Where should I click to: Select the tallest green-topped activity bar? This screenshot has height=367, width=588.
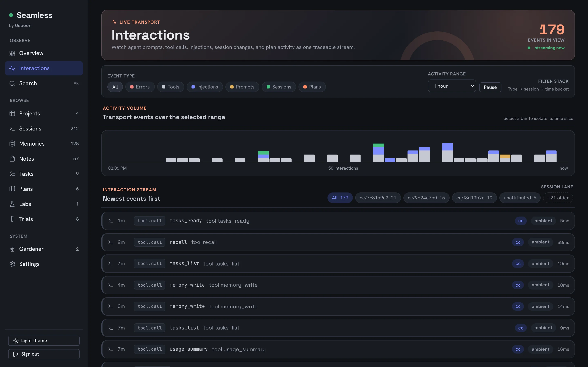pyautogui.click(x=378, y=153)
